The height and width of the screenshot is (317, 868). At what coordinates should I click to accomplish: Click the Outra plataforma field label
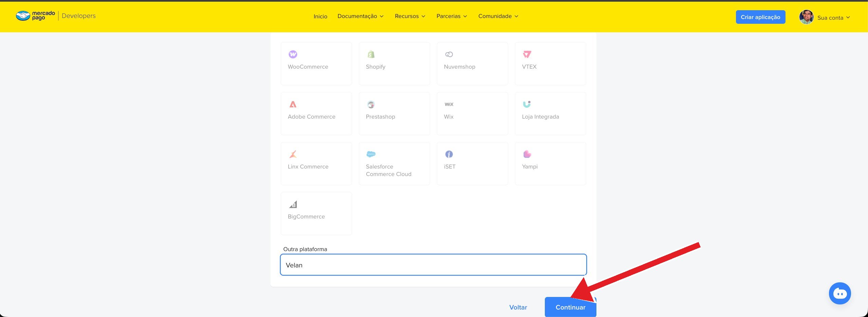click(305, 249)
